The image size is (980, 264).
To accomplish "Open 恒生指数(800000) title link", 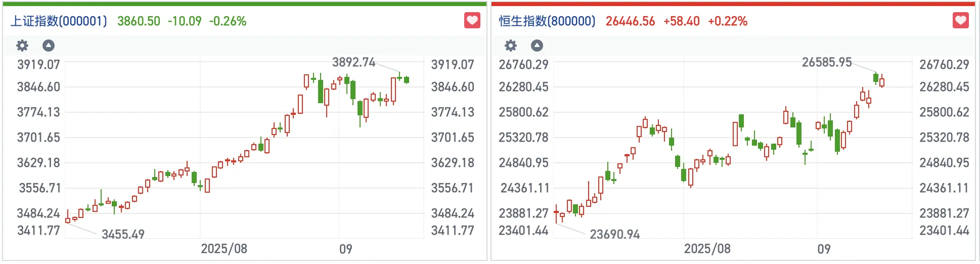I will (x=547, y=21).
